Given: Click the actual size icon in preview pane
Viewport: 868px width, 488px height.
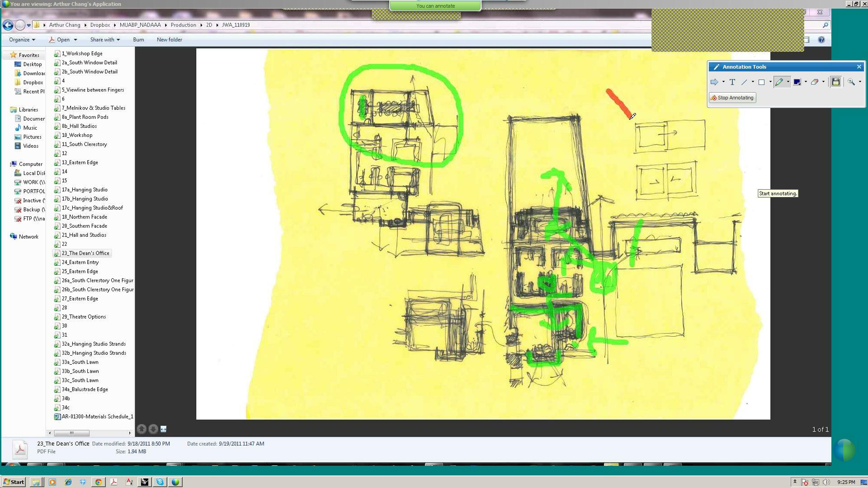Looking at the screenshot, I should [164, 429].
